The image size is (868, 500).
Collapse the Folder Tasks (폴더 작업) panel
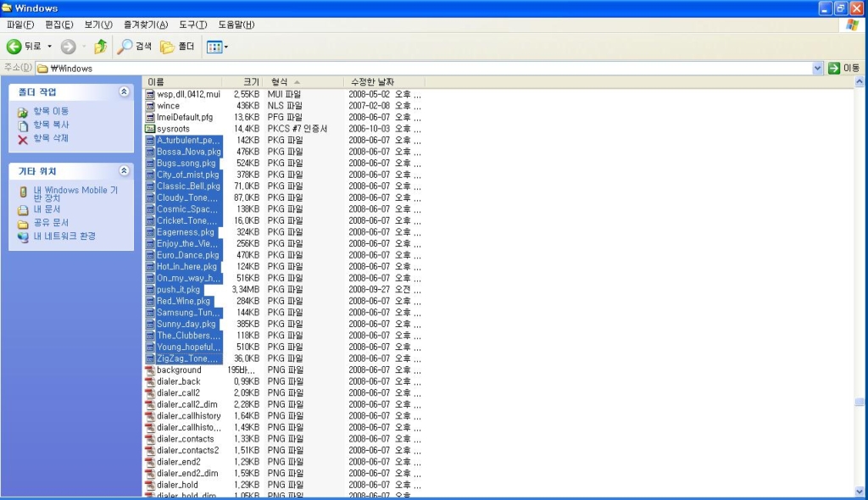tap(124, 92)
